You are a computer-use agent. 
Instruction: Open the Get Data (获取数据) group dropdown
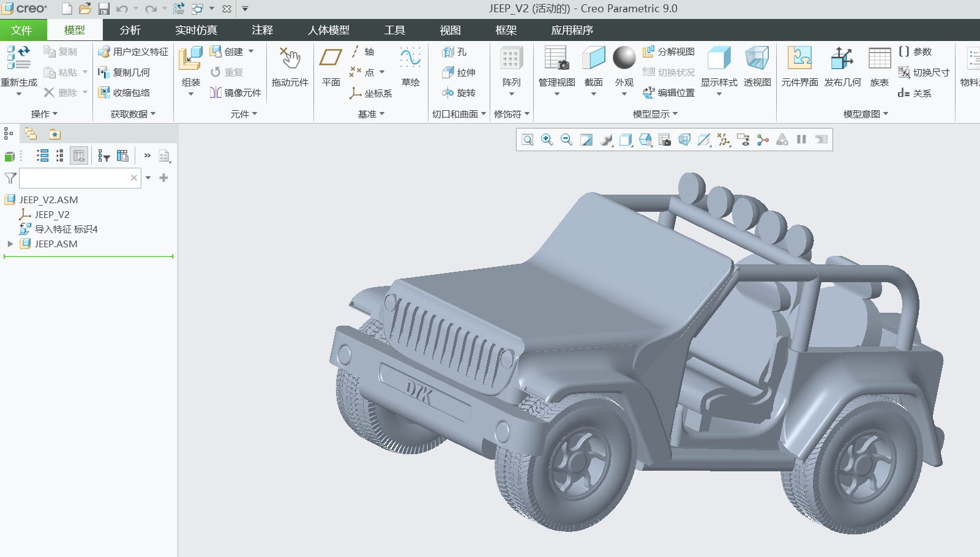133,114
